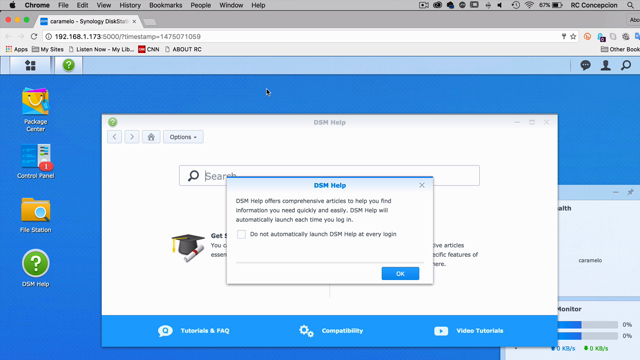
Task: Open Control Panel desktop icon
Action: click(x=36, y=161)
